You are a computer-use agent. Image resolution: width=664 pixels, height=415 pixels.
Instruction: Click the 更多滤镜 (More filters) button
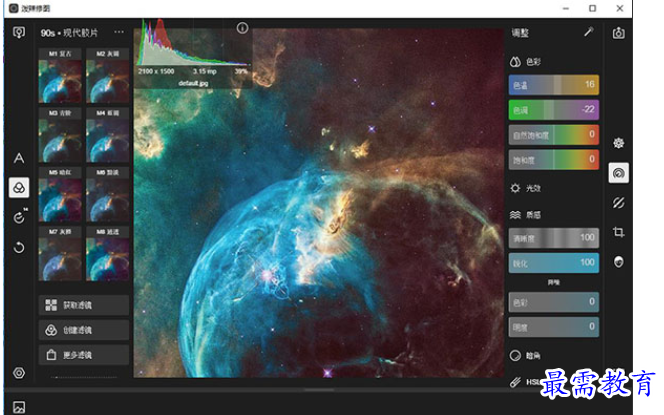[x=84, y=355]
